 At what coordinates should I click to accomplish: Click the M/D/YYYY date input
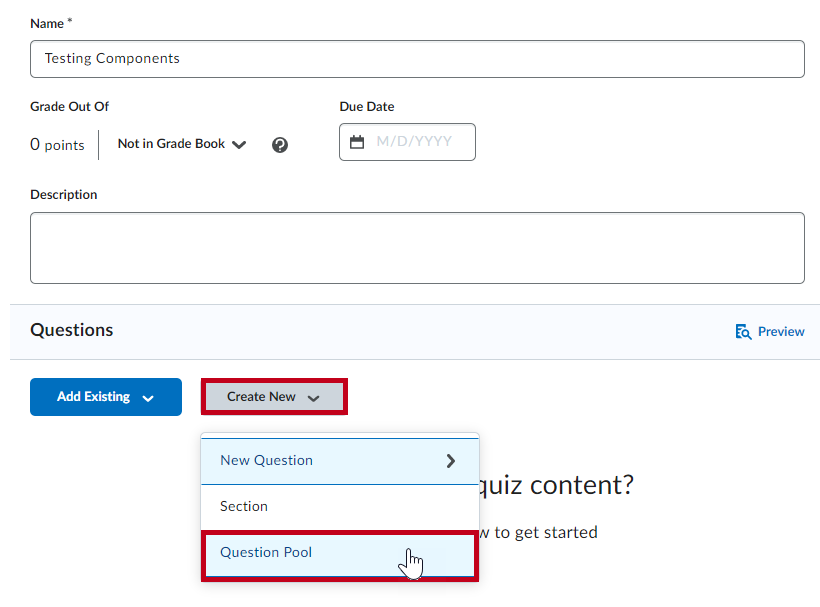414,142
